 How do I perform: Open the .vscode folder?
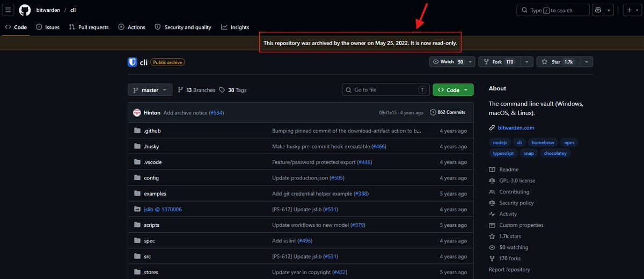[x=153, y=162]
